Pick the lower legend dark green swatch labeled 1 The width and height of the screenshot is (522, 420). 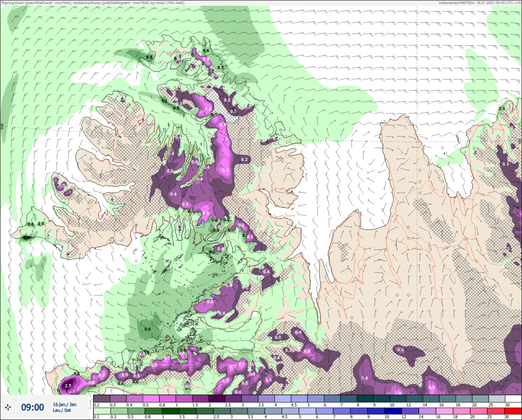(x=170, y=411)
